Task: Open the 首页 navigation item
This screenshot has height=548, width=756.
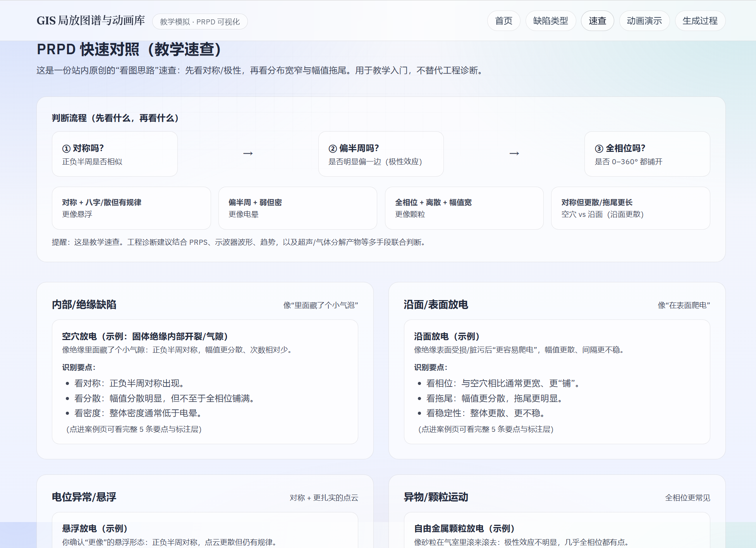Action: point(503,21)
